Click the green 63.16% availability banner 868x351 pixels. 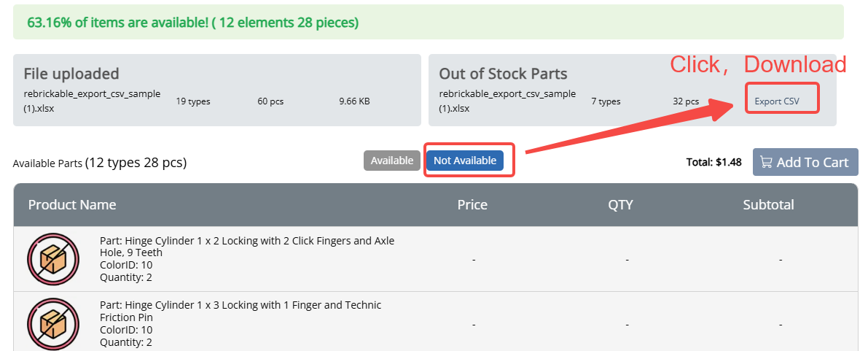pyautogui.click(x=429, y=22)
